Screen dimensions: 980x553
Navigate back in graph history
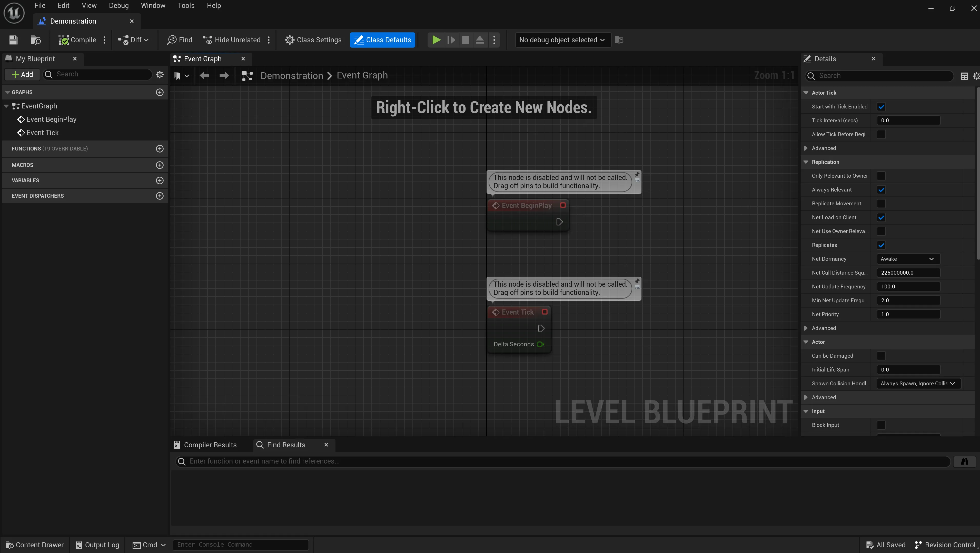(x=204, y=76)
